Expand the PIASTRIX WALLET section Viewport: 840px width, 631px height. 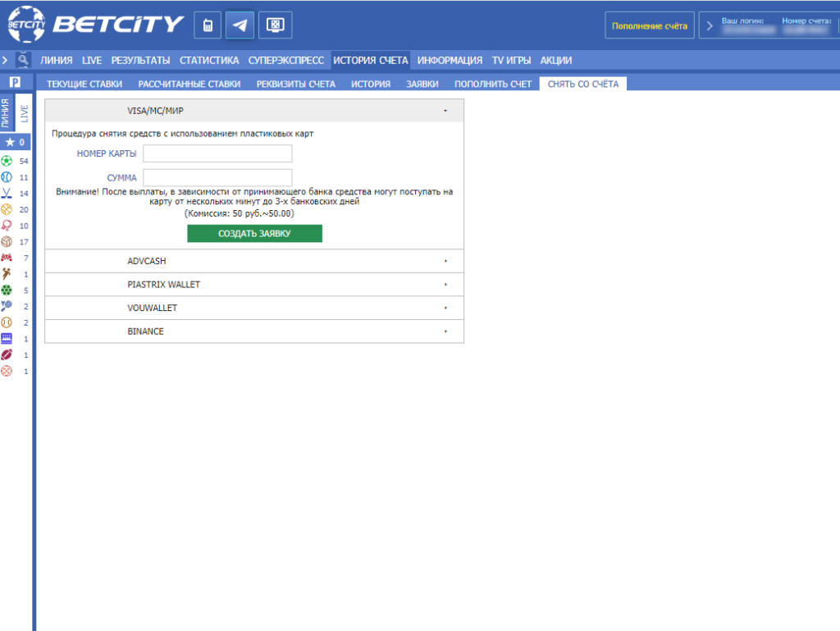point(254,285)
